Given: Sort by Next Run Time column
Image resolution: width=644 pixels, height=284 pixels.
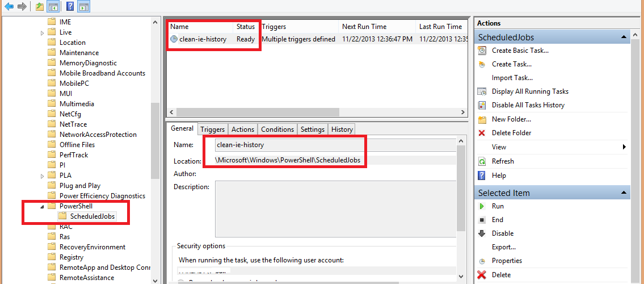Looking at the screenshot, I should click(363, 27).
